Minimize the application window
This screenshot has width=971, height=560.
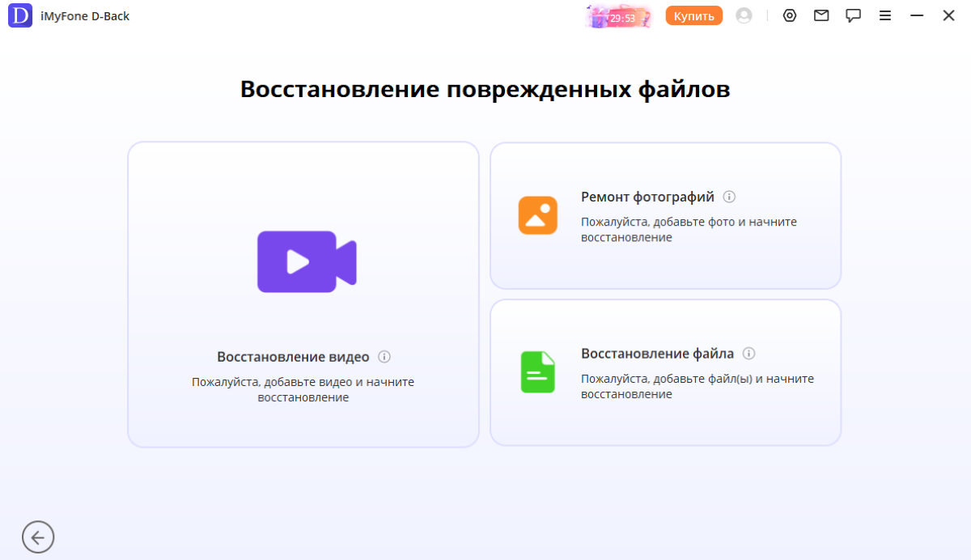pyautogui.click(x=915, y=15)
